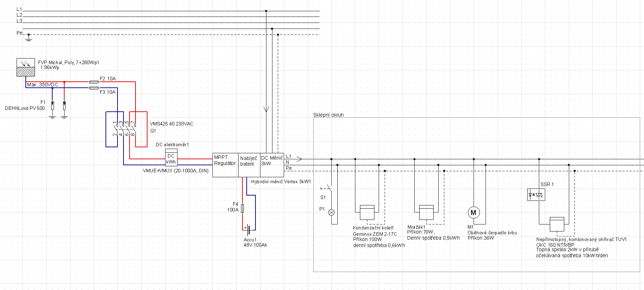Click the 'FVP Michal, Poly, 7×280Wp1' label
The image size is (644, 290).
tap(68, 62)
